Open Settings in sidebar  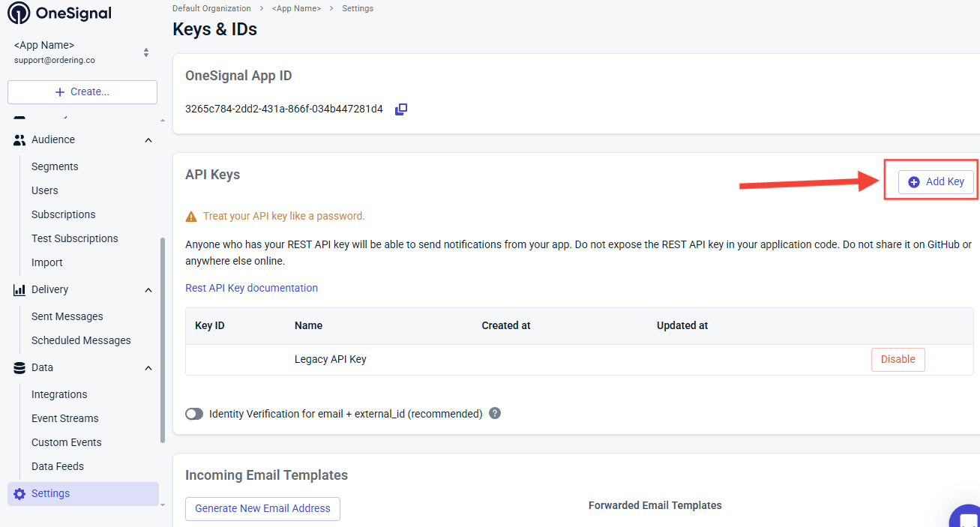pyautogui.click(x=83, y=493)
